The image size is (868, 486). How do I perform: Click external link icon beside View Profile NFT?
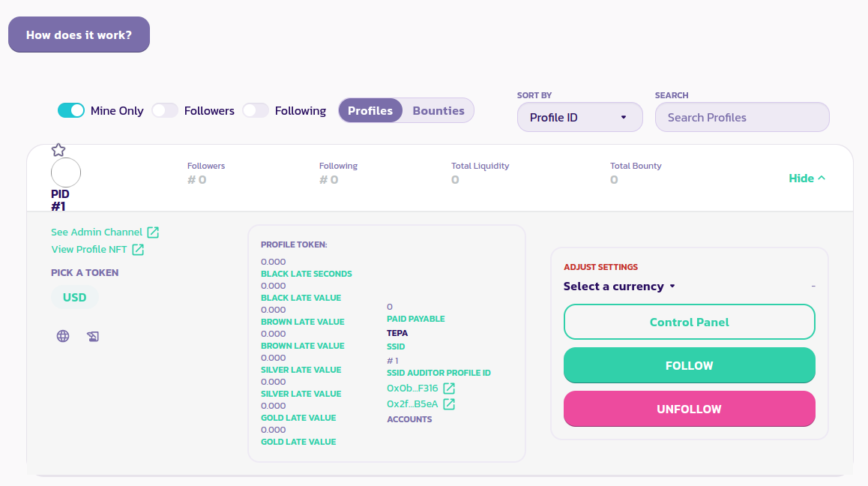138,250
